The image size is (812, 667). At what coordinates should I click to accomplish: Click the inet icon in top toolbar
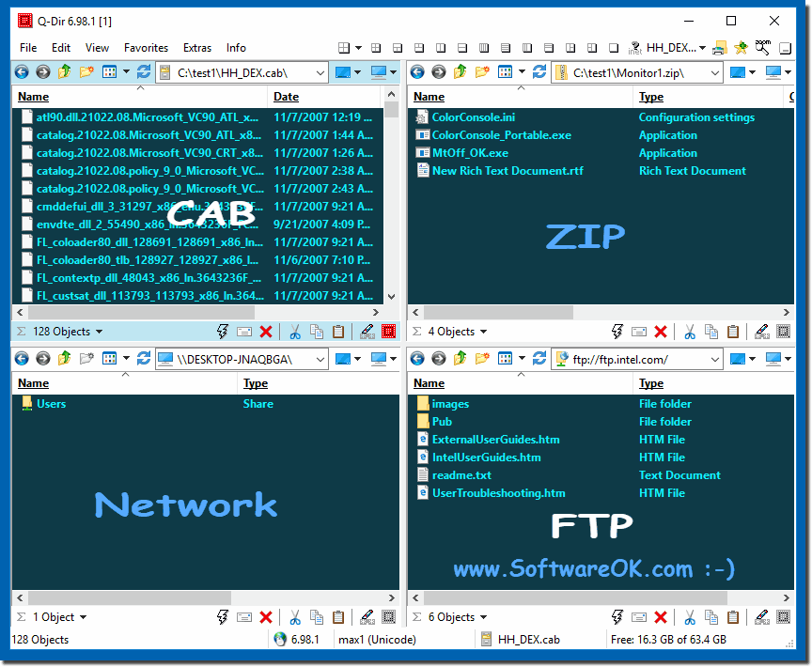635,48
